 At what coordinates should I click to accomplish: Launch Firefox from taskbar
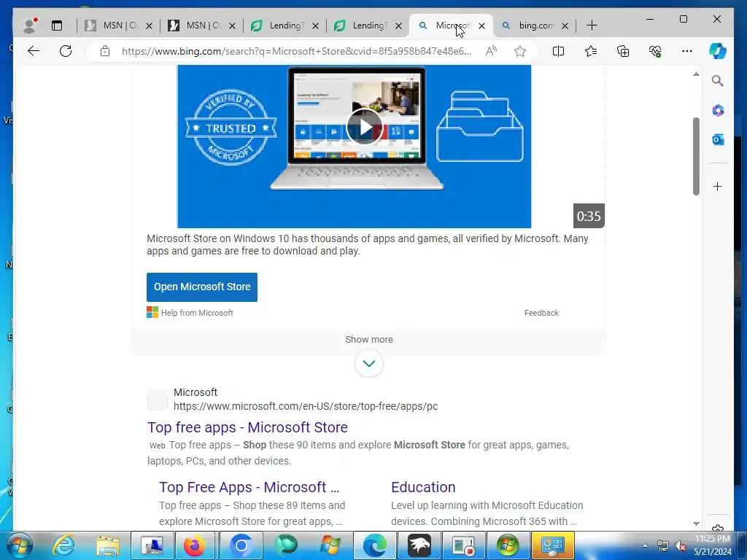tap(194, 545)
